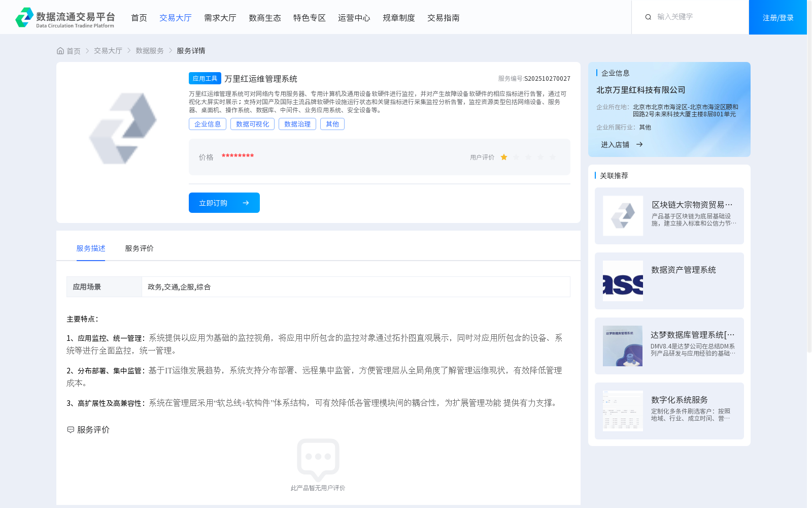Screen dimensions: 812x508
Task: Click the fifth rating star
Action: tap(553, 157)
